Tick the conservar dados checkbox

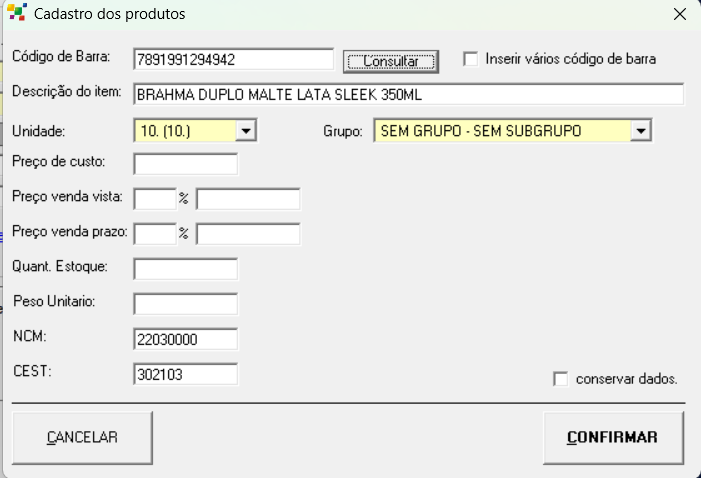click(561, 379)
